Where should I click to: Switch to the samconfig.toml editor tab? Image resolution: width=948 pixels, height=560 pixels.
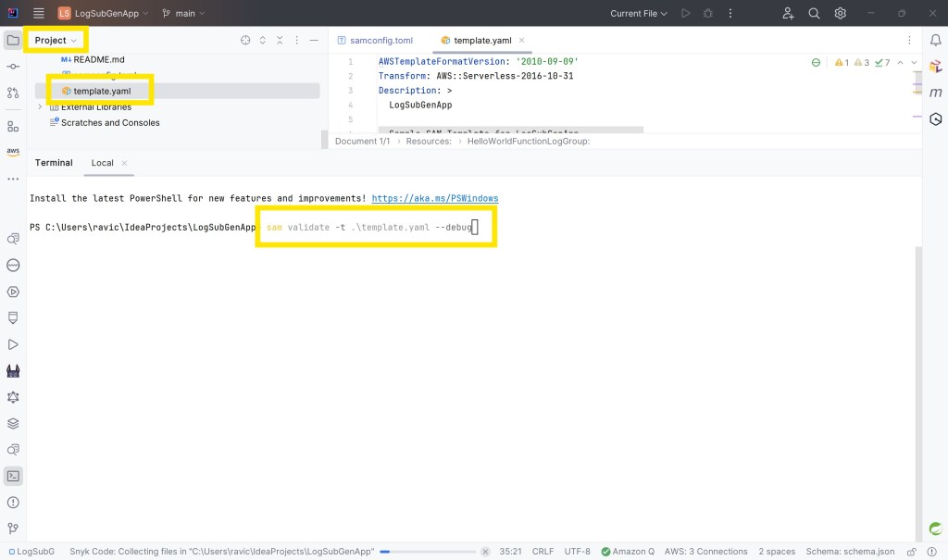[x=380, y=41]
